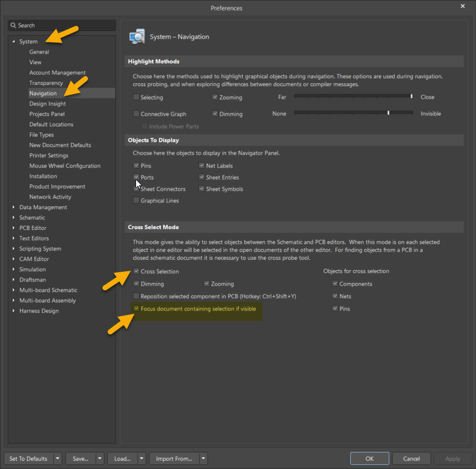Expand the Simulation category arrow
This screenshot has width=476, height=469.
coord(13,269)
